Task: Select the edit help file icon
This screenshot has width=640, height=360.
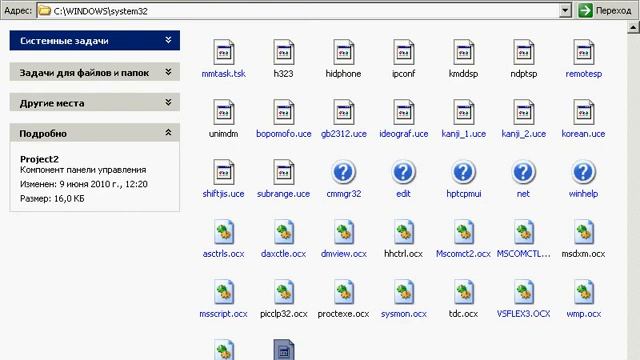Action: pyautogui.click(x=404, y=172)
